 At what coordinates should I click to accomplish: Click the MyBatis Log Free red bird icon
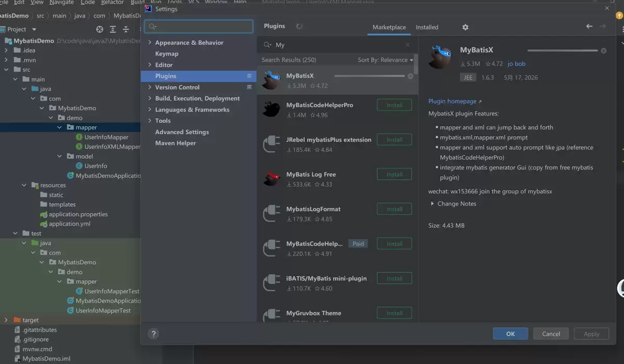[271, 179]
